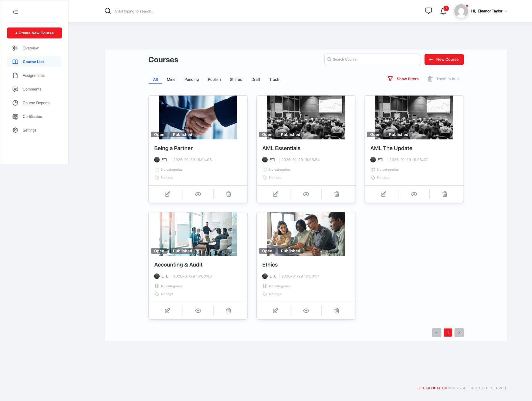
Task: Open Course Reports in sidebar
Action: click(36, 103)
